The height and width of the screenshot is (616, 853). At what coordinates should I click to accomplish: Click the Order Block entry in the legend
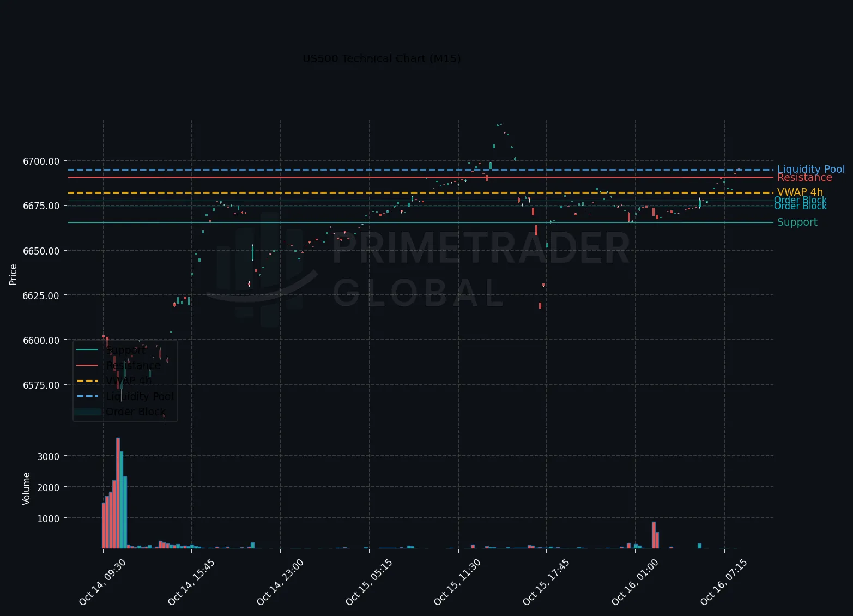click(136, 412)
